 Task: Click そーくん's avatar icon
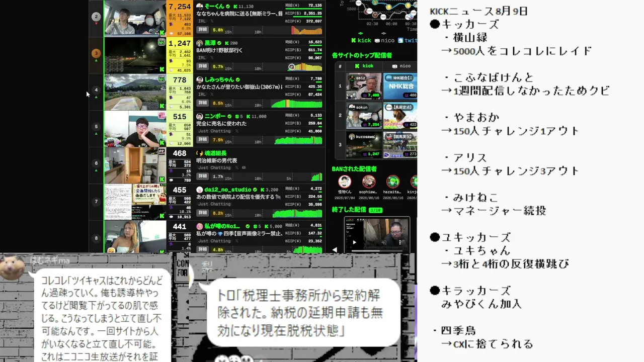200,7
